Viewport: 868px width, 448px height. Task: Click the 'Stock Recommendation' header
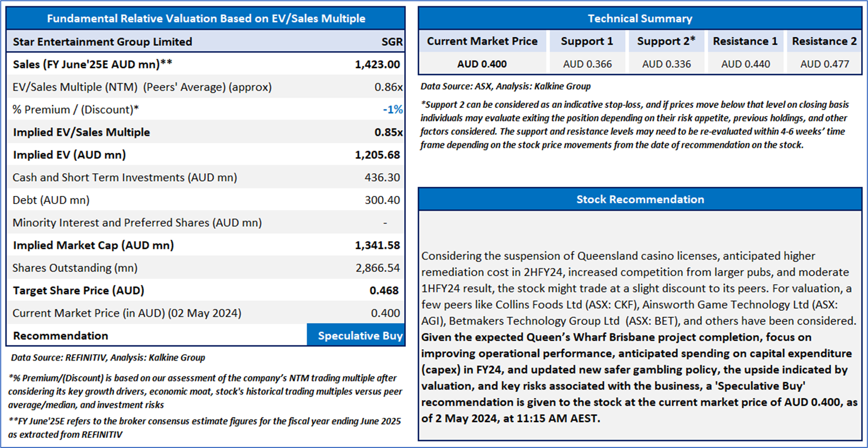click(640, 199)
